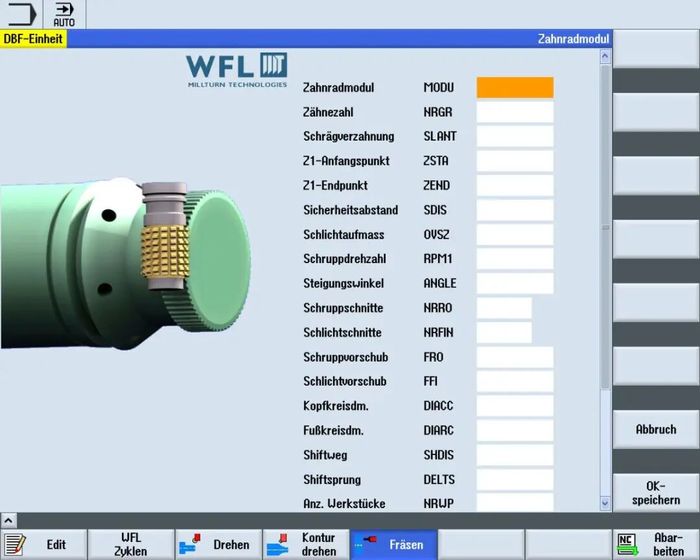Viewport: 700px width, 560px height.
Task: Select the Fräsen milling softkey
Action: pyautogui.click(x=392, y=545)
